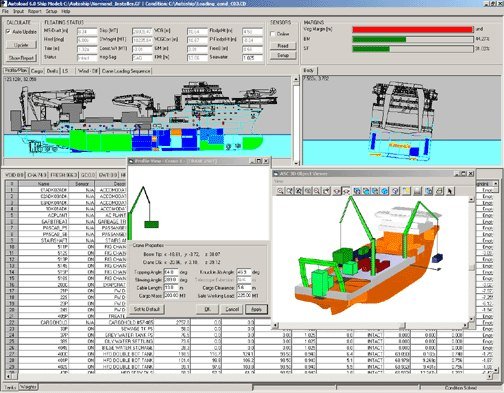
Task: Switch to the Tanks bottom tab
Action: (x=10, y=388)
